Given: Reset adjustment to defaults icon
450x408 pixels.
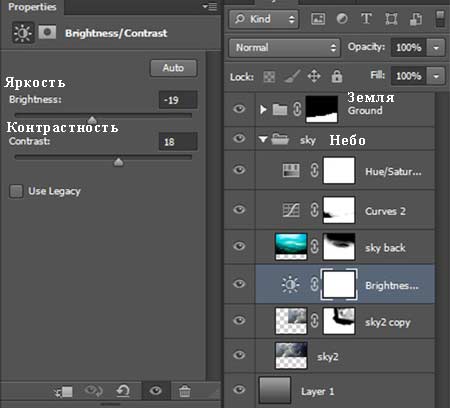Looking at the screenshot, I should point(123,391).
